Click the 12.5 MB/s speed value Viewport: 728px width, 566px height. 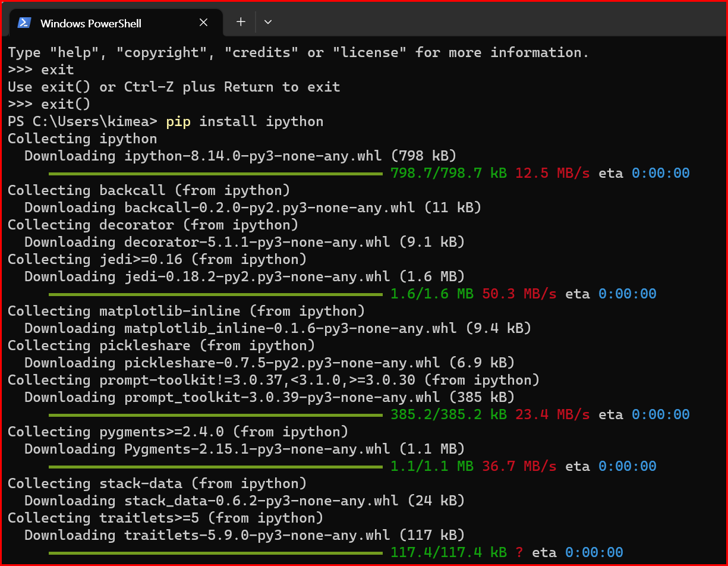click(553, 173)
